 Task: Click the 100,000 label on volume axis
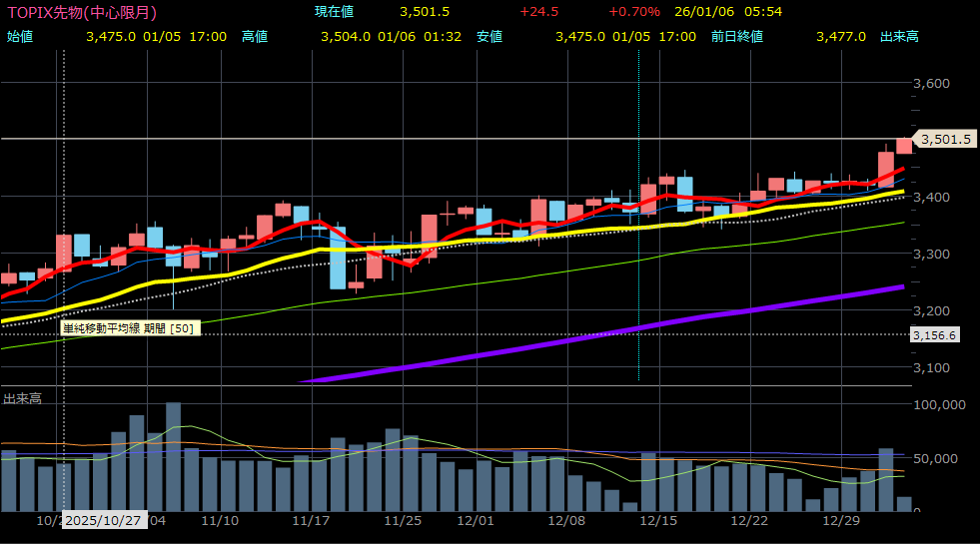click(939, 404)
